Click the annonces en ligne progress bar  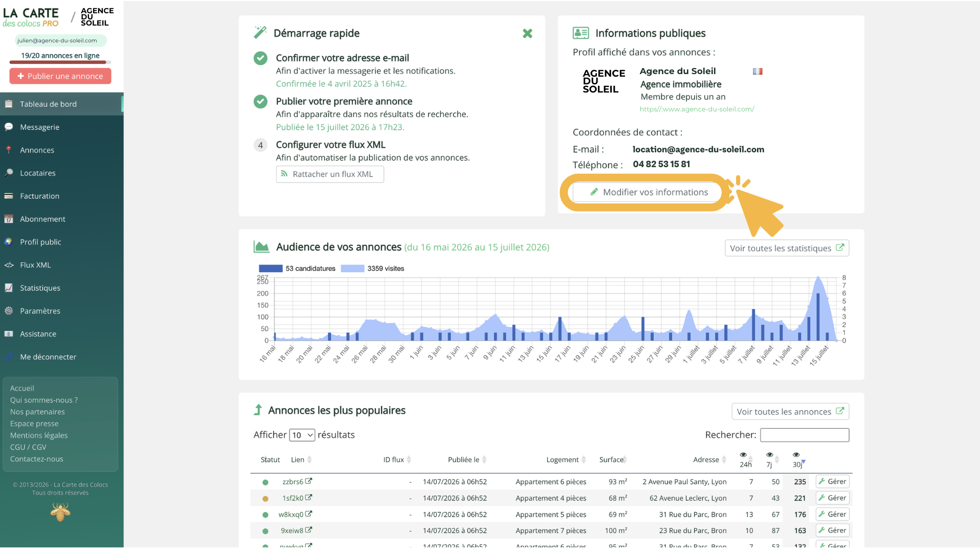coord(60,62)
